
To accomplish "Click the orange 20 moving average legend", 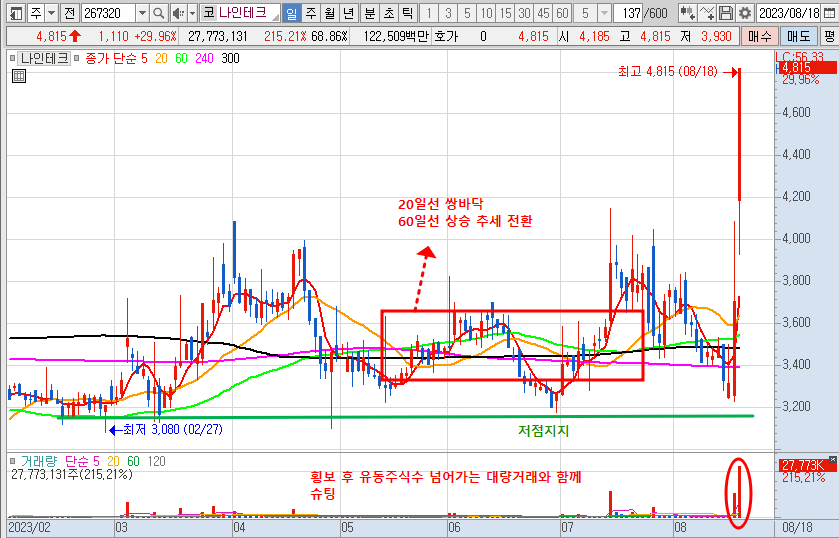I will click(x=161, y=58).
